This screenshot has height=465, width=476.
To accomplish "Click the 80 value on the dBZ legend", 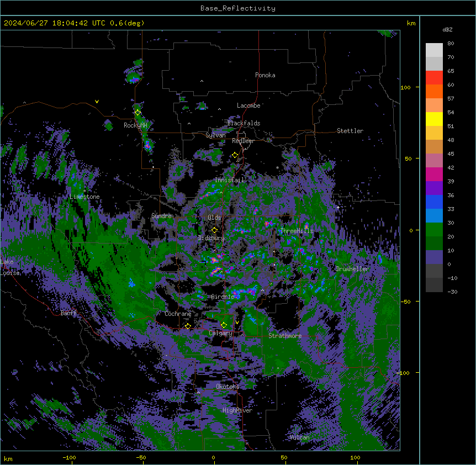I will [451, 44].
